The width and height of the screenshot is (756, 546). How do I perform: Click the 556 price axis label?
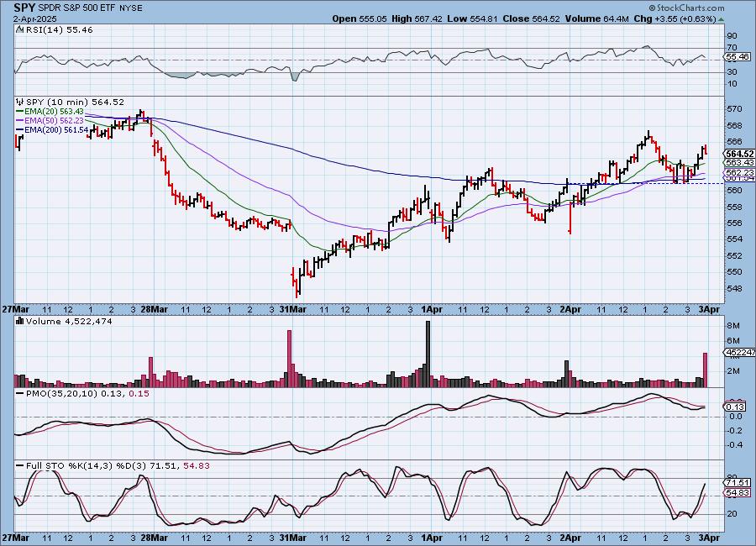[734, 223]
